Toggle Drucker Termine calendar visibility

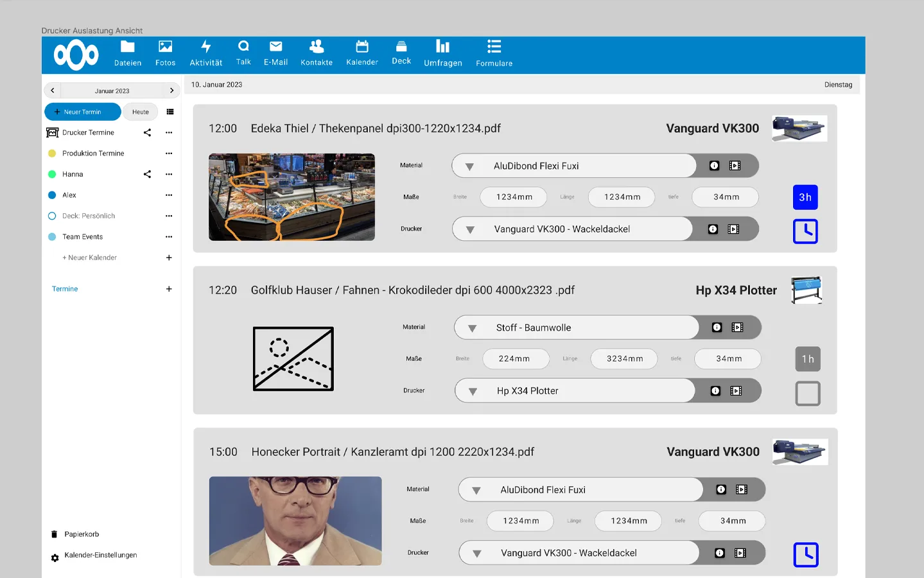pos(53,132)
